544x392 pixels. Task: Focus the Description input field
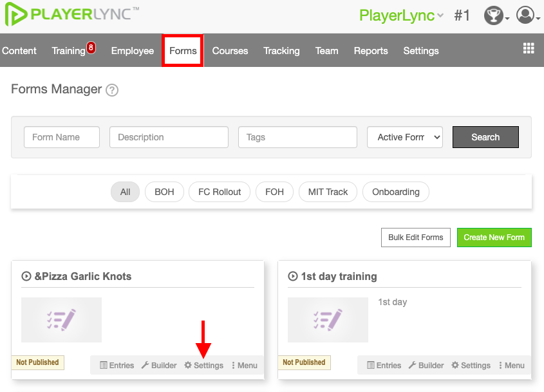[169, 137]
